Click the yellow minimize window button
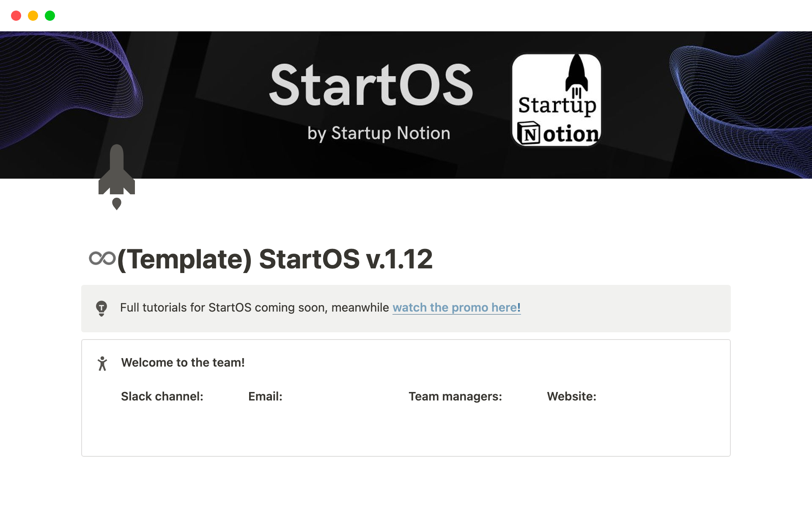The width and height of the screenshot is (812, 508). click(33, 16)
